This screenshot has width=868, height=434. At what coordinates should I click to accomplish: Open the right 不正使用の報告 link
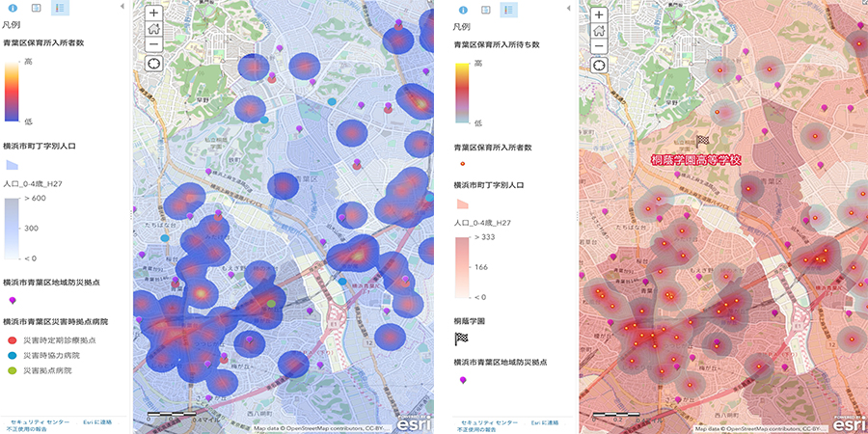475,429
